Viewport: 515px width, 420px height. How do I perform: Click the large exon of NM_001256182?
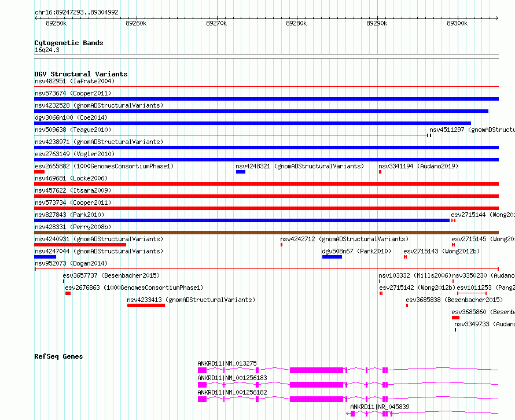[x=317, y=399]
